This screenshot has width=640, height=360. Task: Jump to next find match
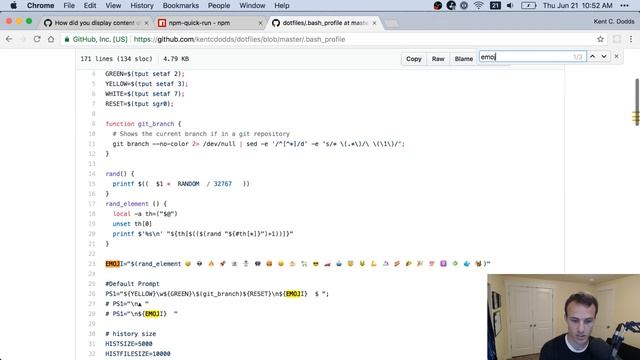[604, 56]
